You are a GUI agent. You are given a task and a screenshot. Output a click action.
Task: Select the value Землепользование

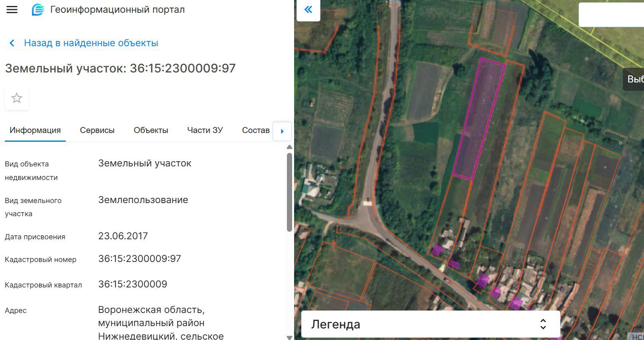(x=143, y=200)
